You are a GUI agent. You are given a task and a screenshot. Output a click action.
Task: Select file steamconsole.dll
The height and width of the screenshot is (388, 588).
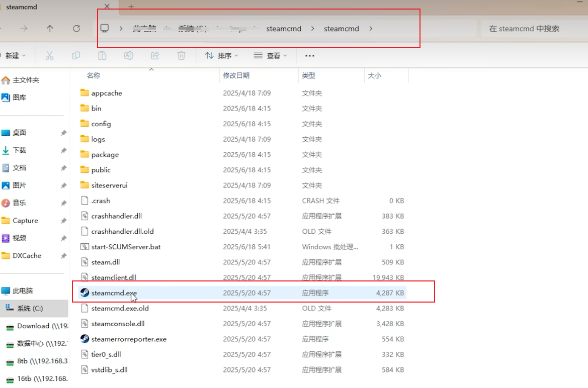(242, 324)
